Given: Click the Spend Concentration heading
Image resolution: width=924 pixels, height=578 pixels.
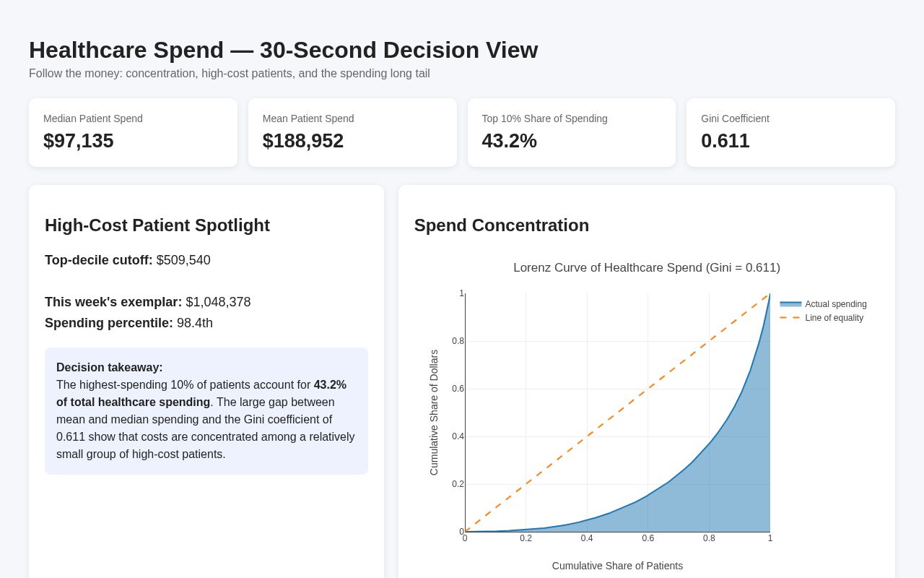Looking at the screenshot, I should (x=502, y=225).
